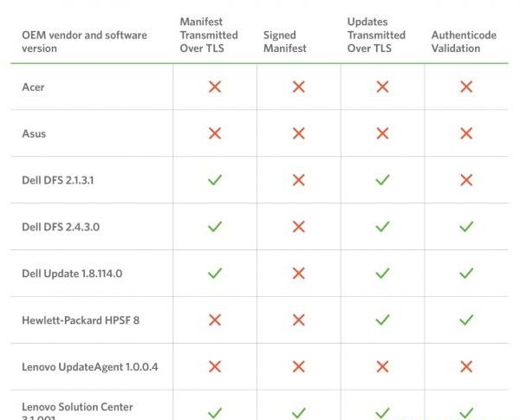Select the Updates Transmitted Over TLS header
This screenshot has width=520, height=420.
click(x=376, y=35)
